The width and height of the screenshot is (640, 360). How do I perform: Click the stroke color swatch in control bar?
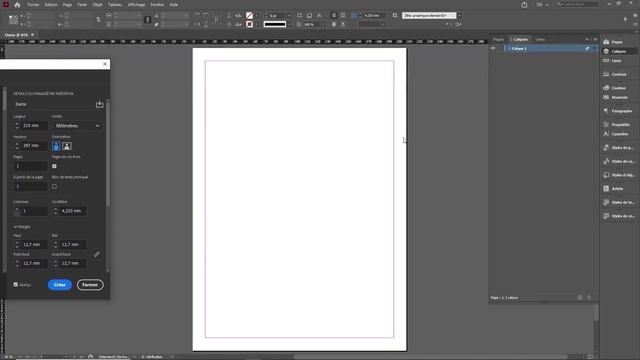(x=249, y=24)
